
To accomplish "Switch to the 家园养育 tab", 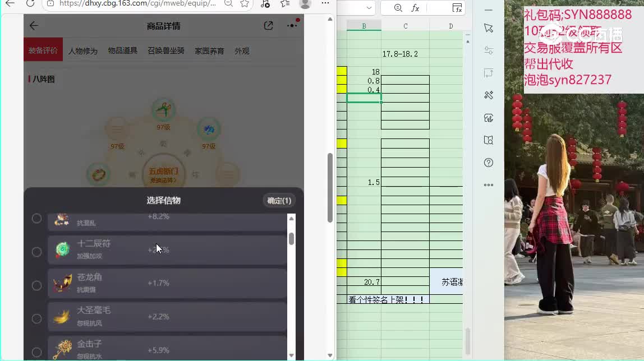I will pos(209,51).
